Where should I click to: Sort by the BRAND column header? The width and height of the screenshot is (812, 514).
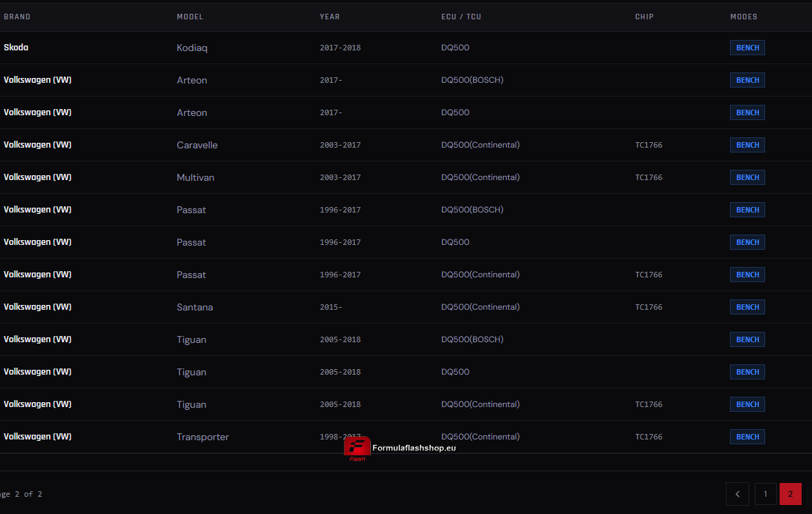17,17
